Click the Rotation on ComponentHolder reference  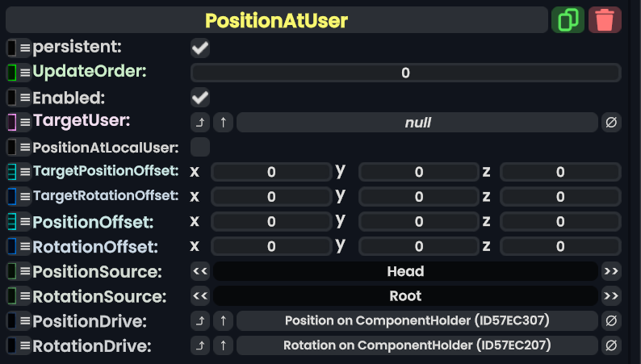417,346
